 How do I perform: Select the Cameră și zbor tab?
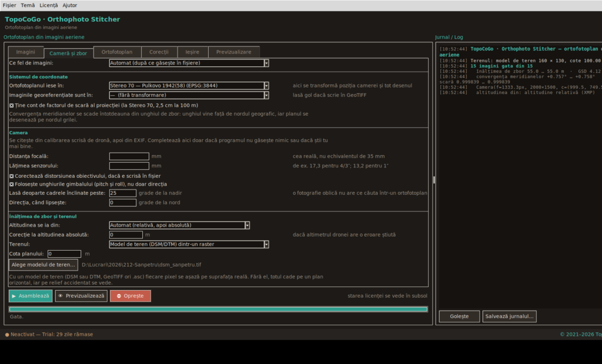[x=68, y=53]
